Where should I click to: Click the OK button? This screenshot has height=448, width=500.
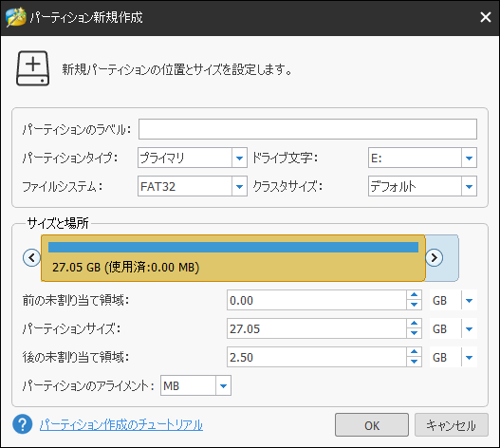(x=372, y=425)
